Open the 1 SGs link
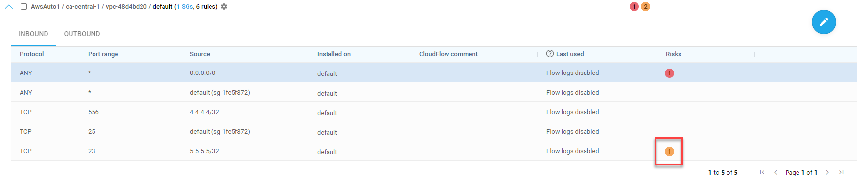 [x=185, y=7]
